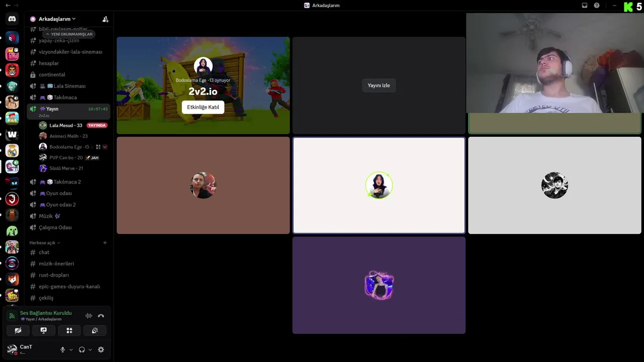This screenshot has height=362, width=644.
Task: Open the orange fox logo server
Action: (x=12, y=279)
